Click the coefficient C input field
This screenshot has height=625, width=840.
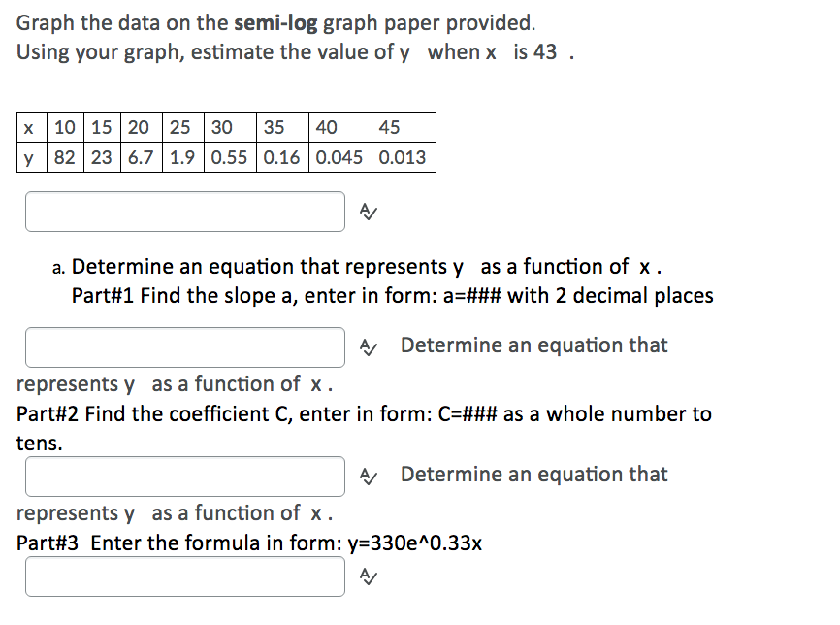pos(184,475)
